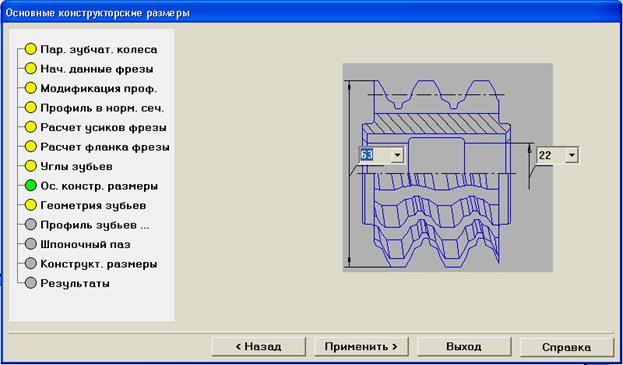The height and width of the screenshot is (365, 623).
Task: Click into the field containing 22
Action: [x=551, y=155]
